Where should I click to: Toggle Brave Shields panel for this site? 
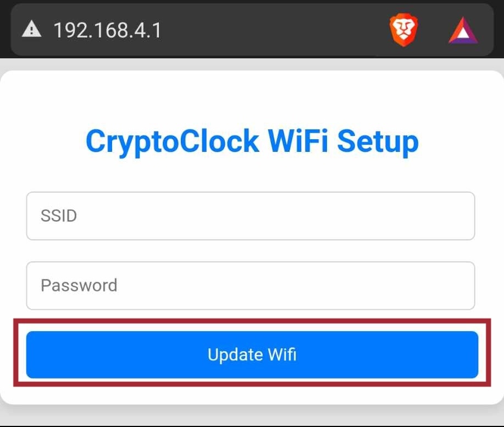pyautogui.click(x=404, y=30)
